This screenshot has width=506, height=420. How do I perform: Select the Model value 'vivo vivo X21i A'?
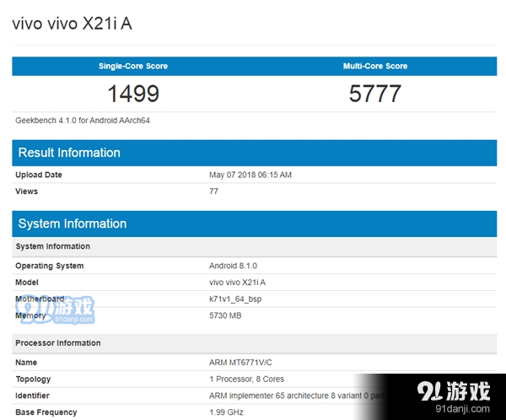click(x=237, y=283)
